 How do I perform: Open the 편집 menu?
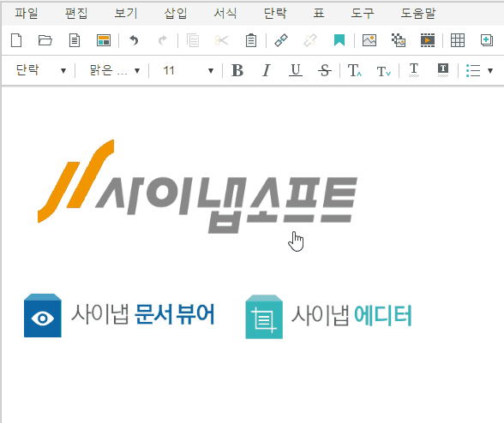[76, 14]
